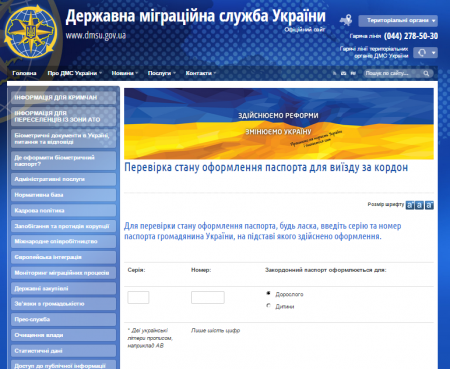Click the envelope icon near search
Image resolution: width=450 pixels, height=369 pixels.
pos(343,73)
